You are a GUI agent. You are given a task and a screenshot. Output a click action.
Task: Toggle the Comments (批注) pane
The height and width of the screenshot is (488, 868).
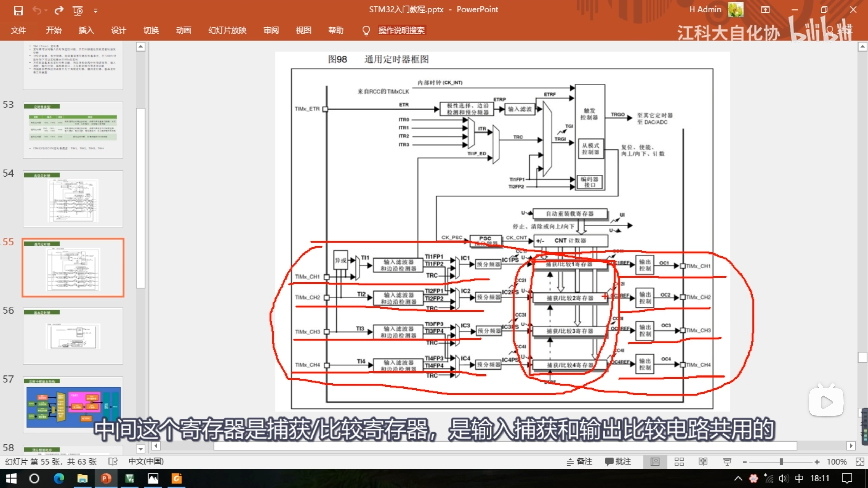[618, 462]
